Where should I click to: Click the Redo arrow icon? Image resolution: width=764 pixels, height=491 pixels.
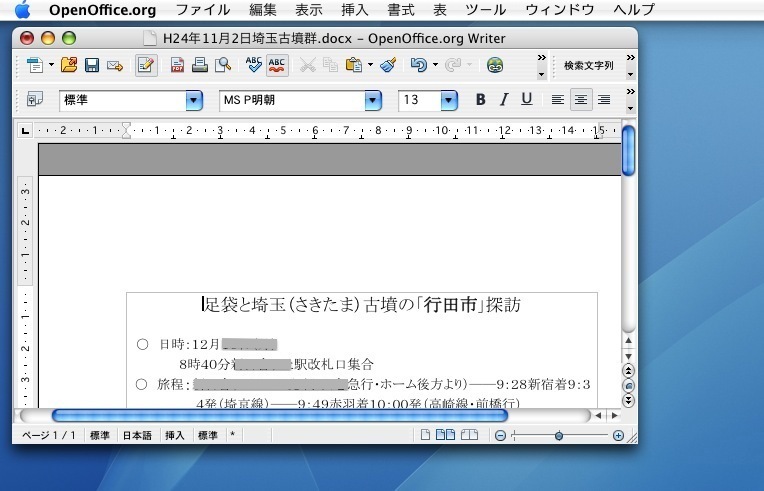[x=453, y=65]
